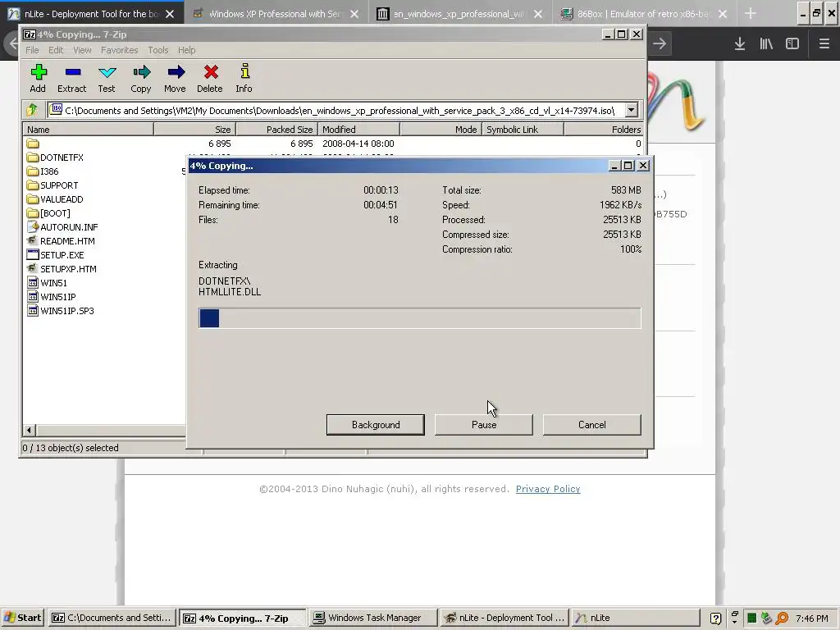Open the Edit menu in 7-Zip
The width and height of the screenshot is (840, 630).
[56, 50]
